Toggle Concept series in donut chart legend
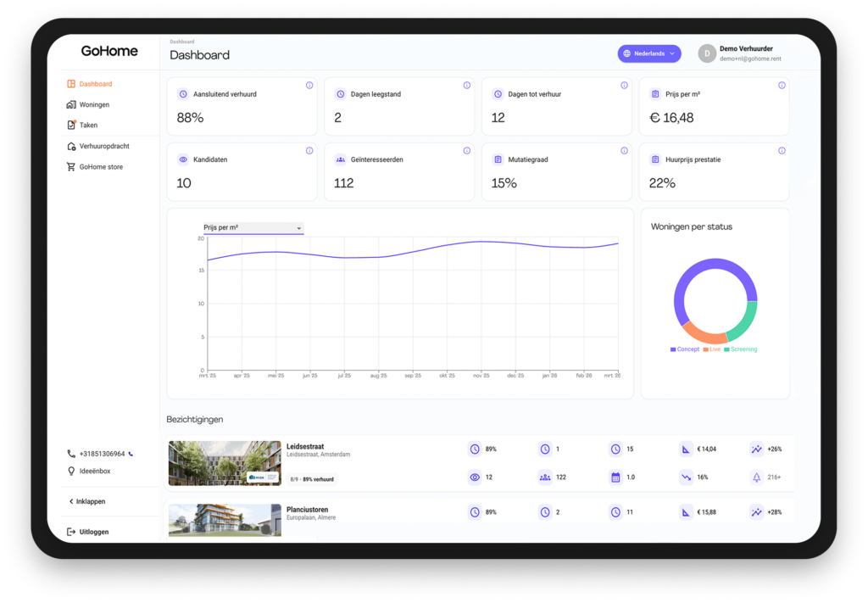Screen dimensions: 868x603 [x=685, y=349]
